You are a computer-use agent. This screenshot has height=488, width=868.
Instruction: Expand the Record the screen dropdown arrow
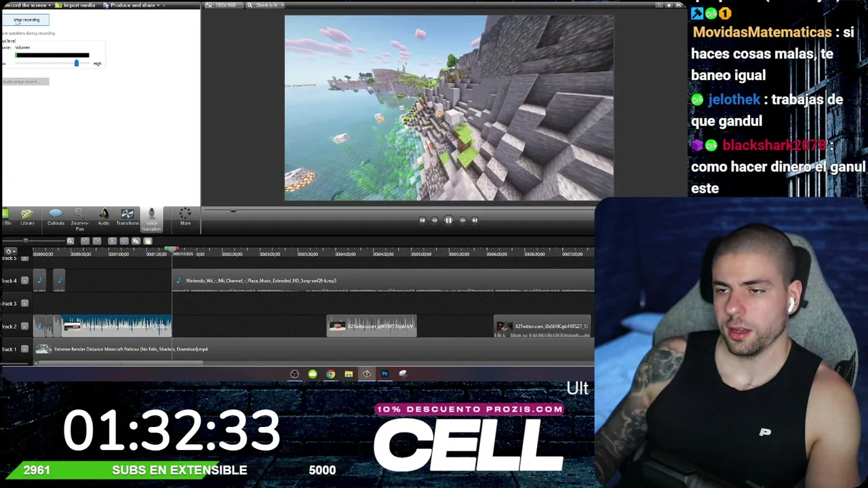click(50, 5)
